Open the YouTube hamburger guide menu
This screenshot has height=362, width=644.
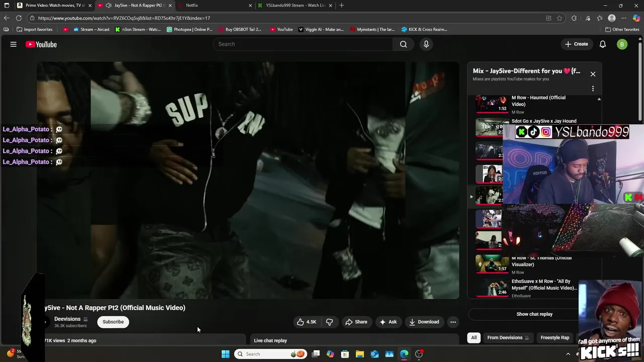[14, 44]
